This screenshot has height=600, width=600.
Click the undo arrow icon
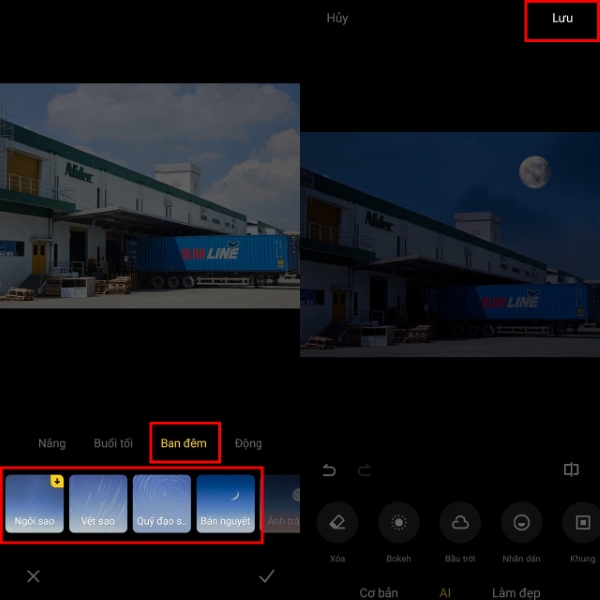[329, 470]
